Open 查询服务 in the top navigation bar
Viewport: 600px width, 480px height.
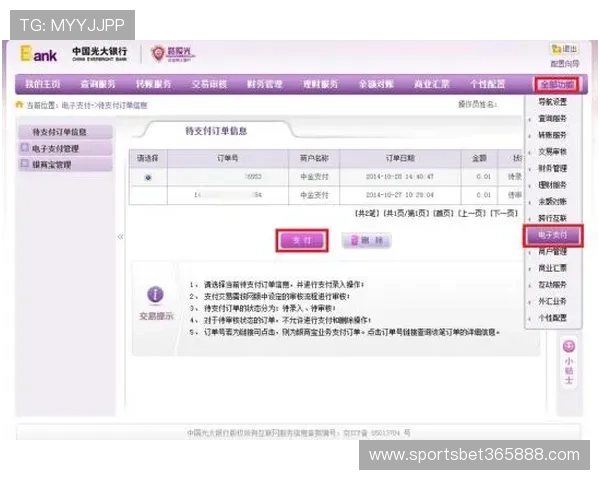(x=98, y=84)
